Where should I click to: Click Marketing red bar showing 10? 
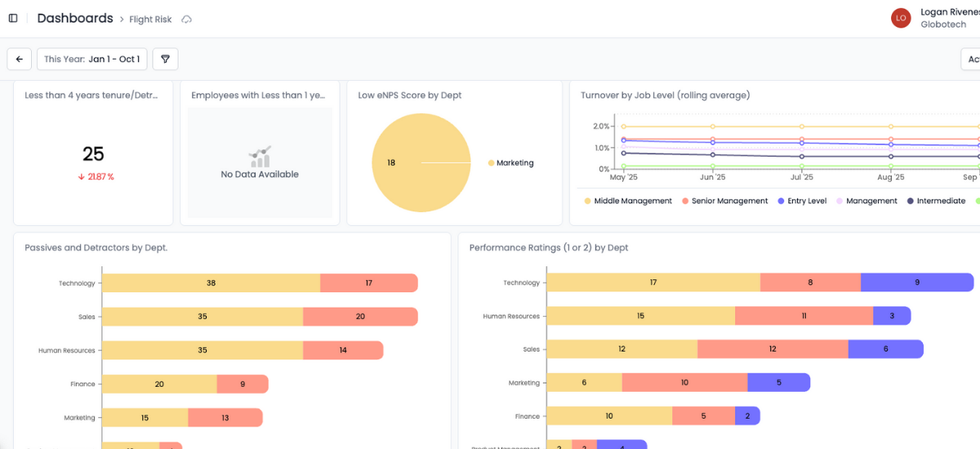click(684, 383)
